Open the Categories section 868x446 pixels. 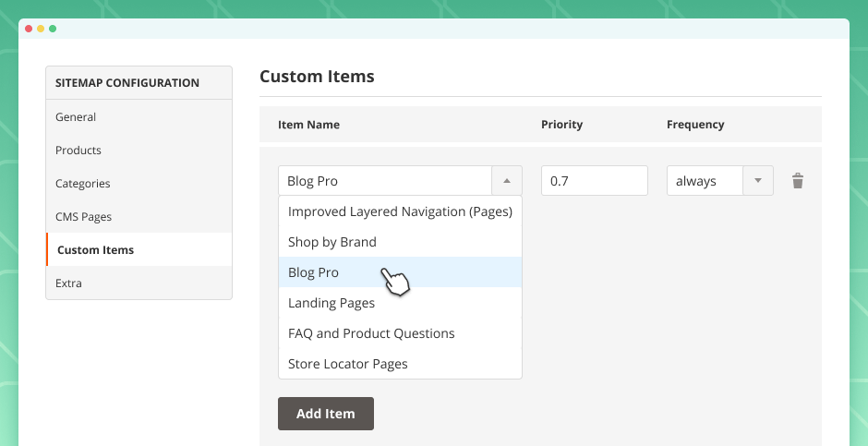click(139, 183)
